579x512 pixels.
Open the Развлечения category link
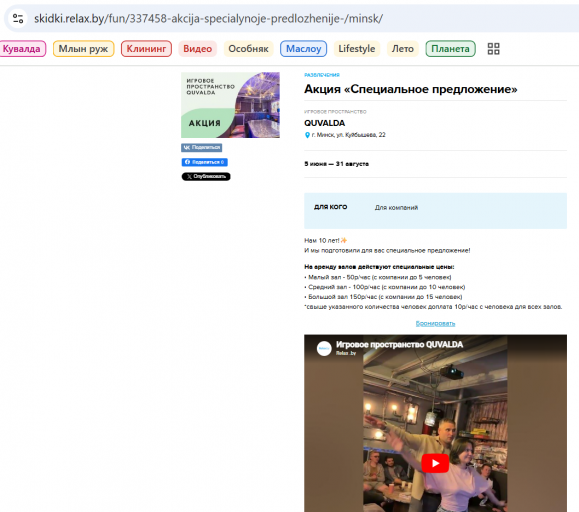322,75
